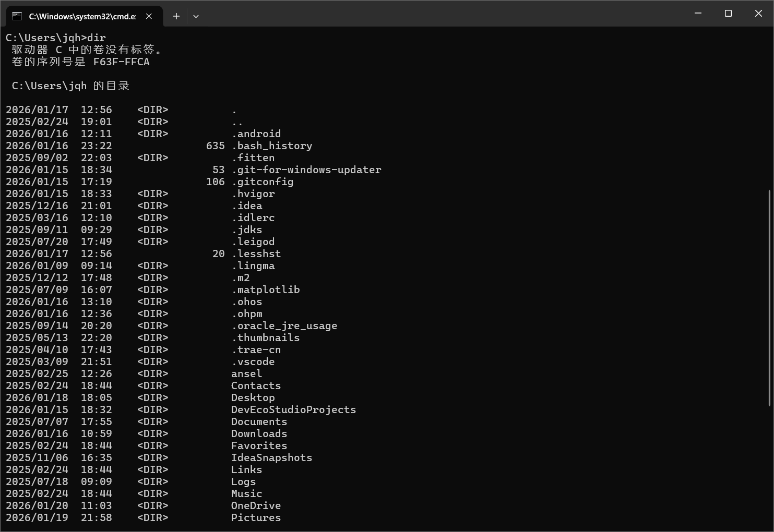Click the '.ohpm' directory name
The width and height of the screenshot is (774, 532).
tap(247, 313)
